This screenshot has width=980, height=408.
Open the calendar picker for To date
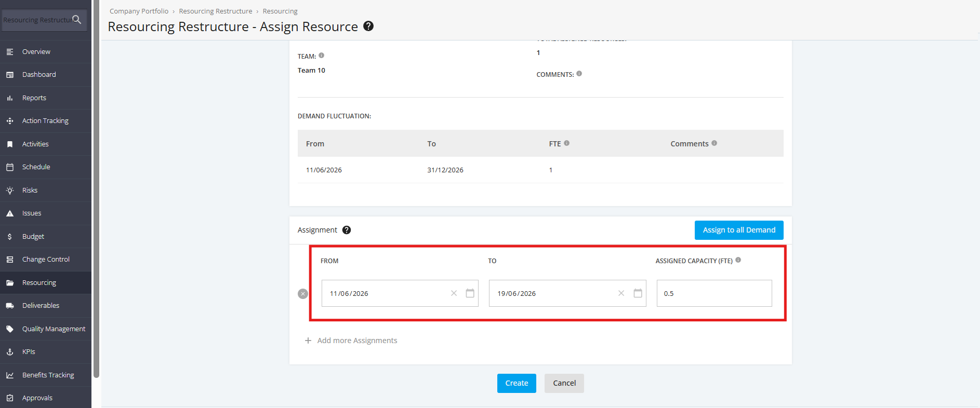(x=638, y=293)
